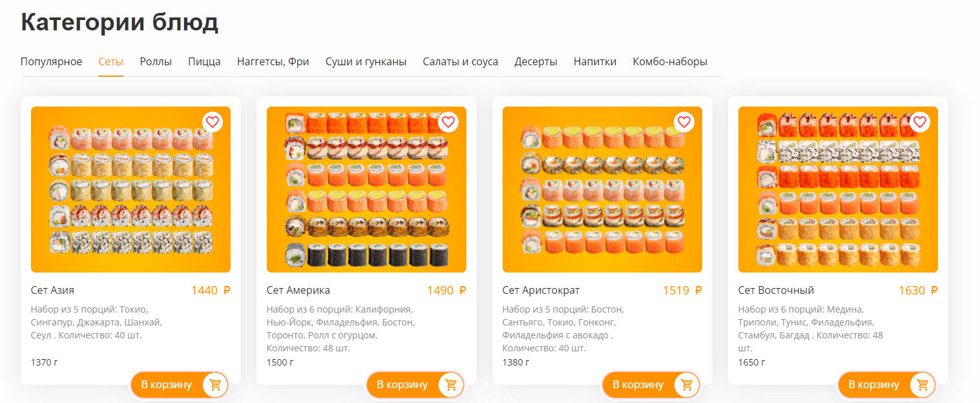Viewport: 980px width, 403px height.
Task: Click cart icon under Сет Азия
Action: click(x=215, y=385)
